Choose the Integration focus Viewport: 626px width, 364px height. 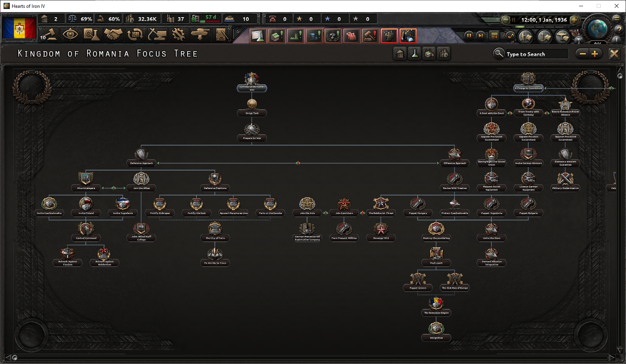point(436,332)
